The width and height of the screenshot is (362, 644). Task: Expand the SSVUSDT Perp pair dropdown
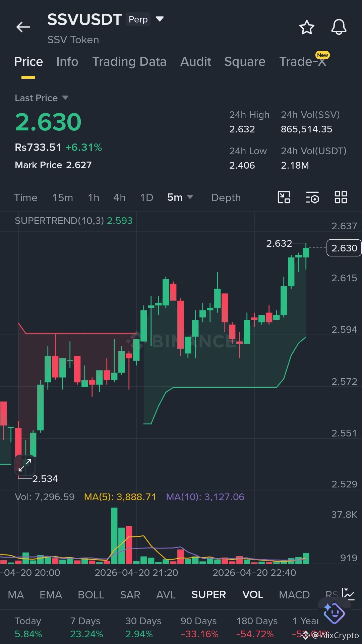tap(160, 19)
